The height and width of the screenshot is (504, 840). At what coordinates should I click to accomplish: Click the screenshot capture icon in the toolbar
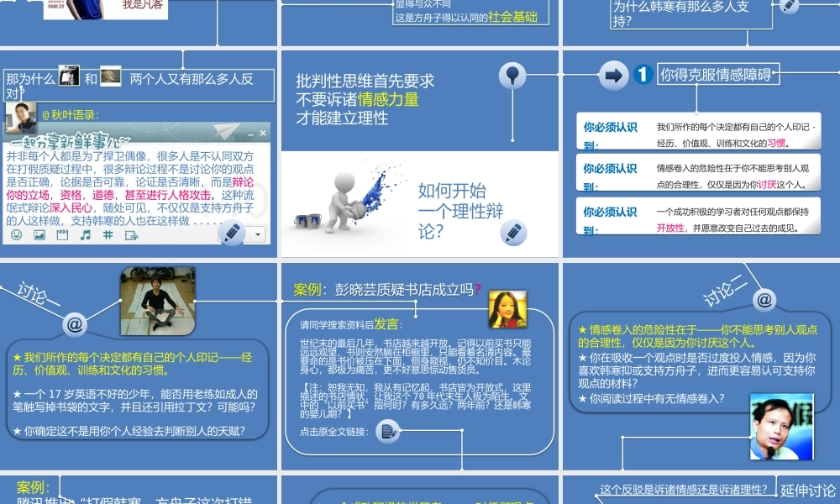131,234
